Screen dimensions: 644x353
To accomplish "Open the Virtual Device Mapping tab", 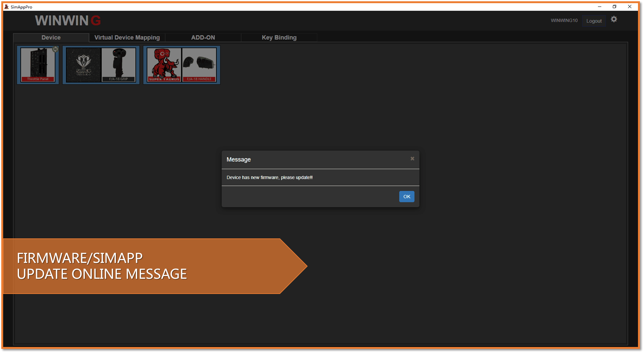I will tap(127, 37).
